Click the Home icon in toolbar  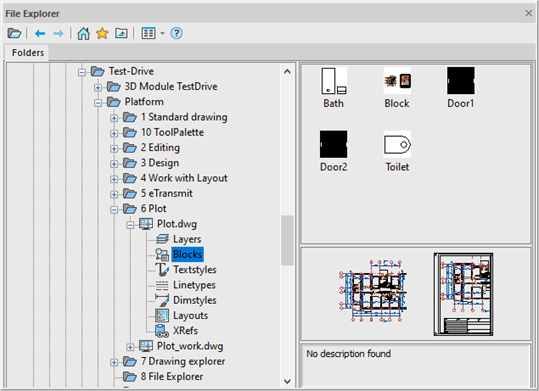click(x=84, y=33)
